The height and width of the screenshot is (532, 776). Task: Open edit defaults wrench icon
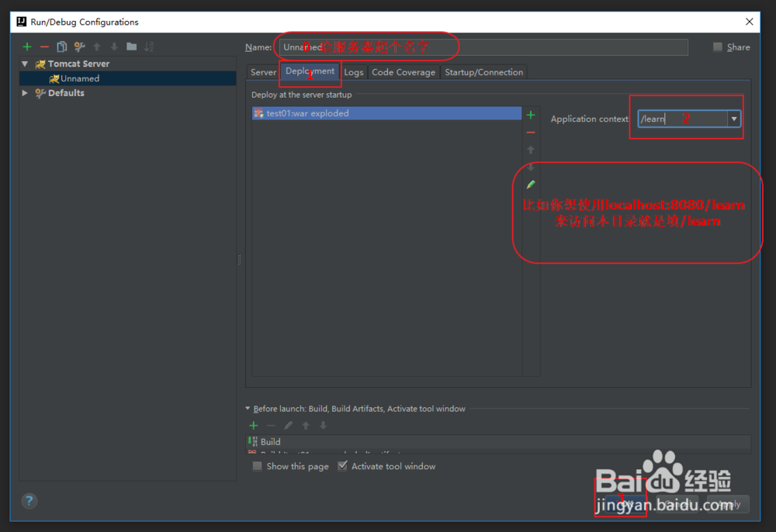click(79, 47)
